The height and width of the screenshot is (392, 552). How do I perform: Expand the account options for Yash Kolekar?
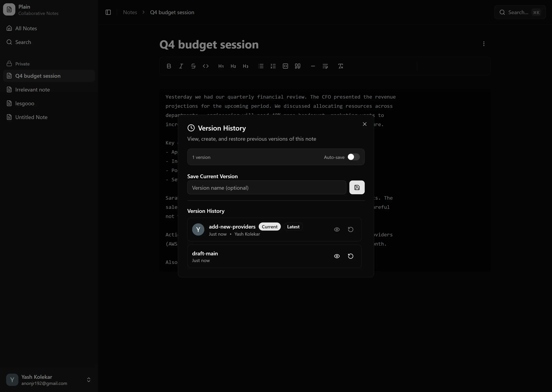tap(89, 379)
